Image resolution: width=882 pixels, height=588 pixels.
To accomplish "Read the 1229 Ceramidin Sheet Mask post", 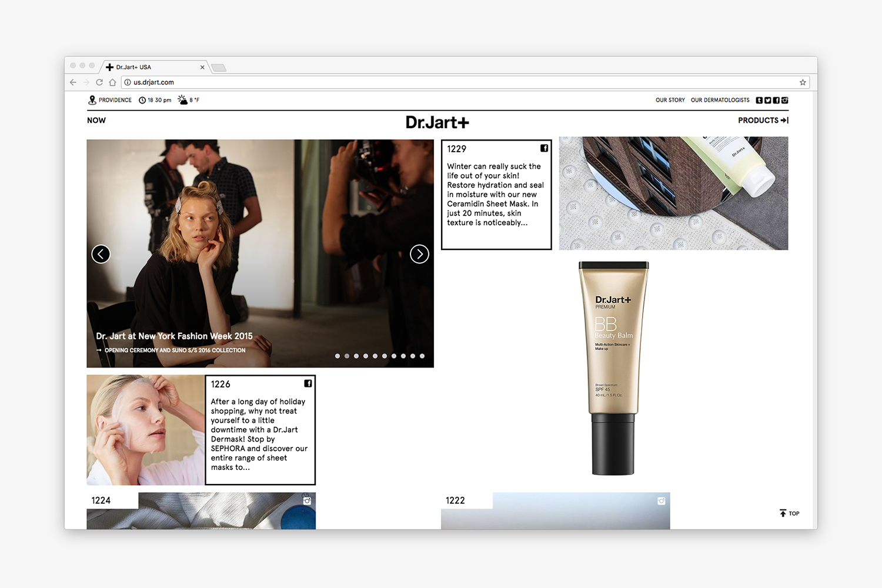I will [496, 195].
